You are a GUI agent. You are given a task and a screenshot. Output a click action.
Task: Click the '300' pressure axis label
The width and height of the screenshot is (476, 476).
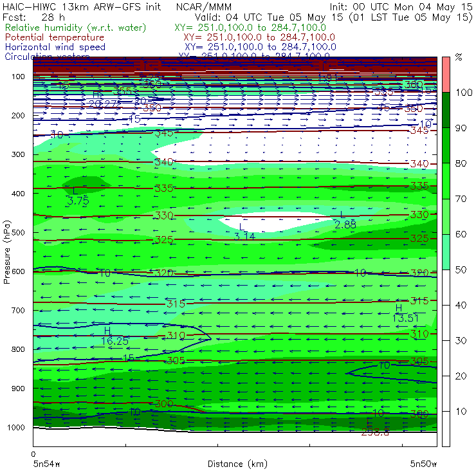tap(18, 154)
